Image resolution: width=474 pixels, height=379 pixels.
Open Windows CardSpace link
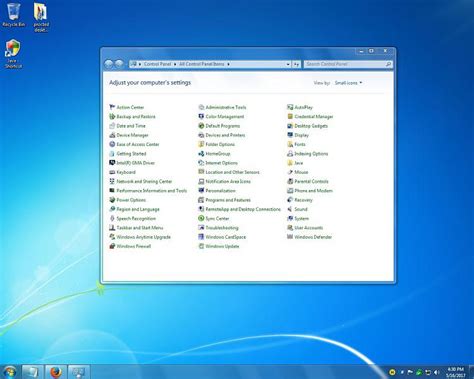pos(226,237)
